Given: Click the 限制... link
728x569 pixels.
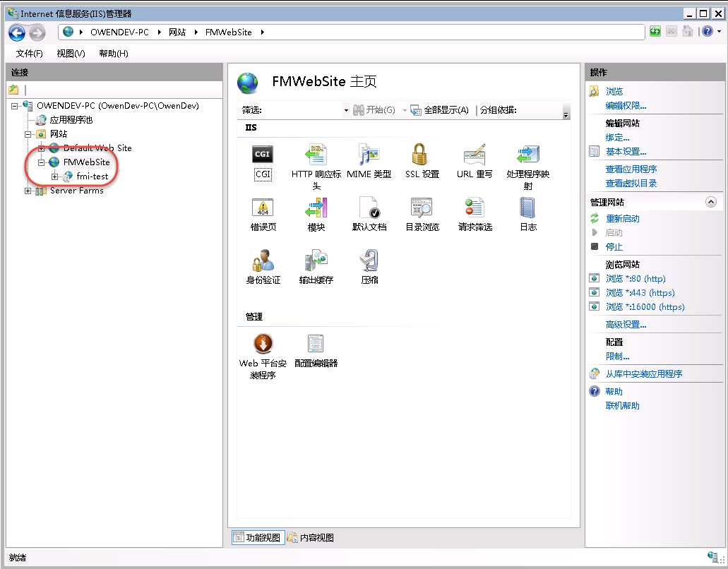Looking at the screenshot, I should (x=618, y=357).
